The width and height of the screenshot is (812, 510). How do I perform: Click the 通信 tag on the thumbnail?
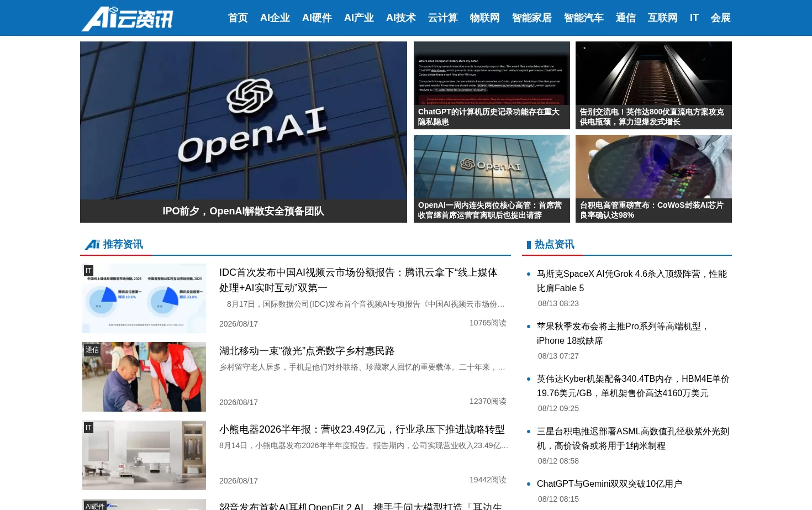(x=92, y=349)
